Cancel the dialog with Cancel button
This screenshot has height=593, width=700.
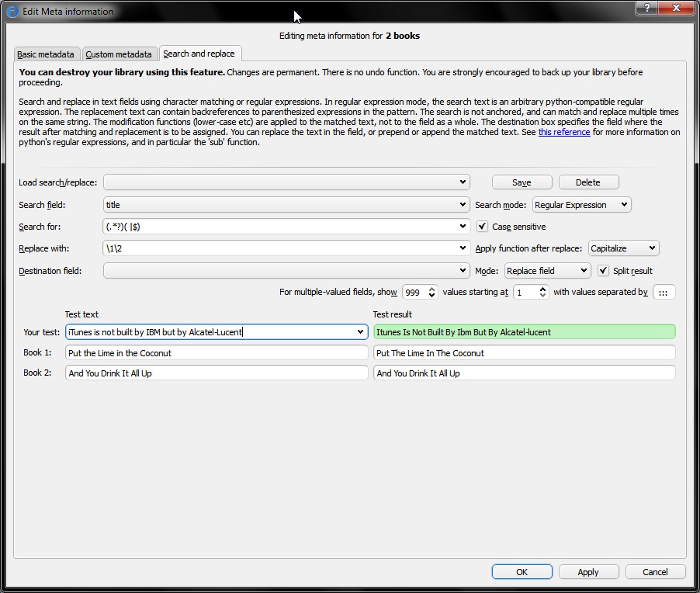(655, 572)
